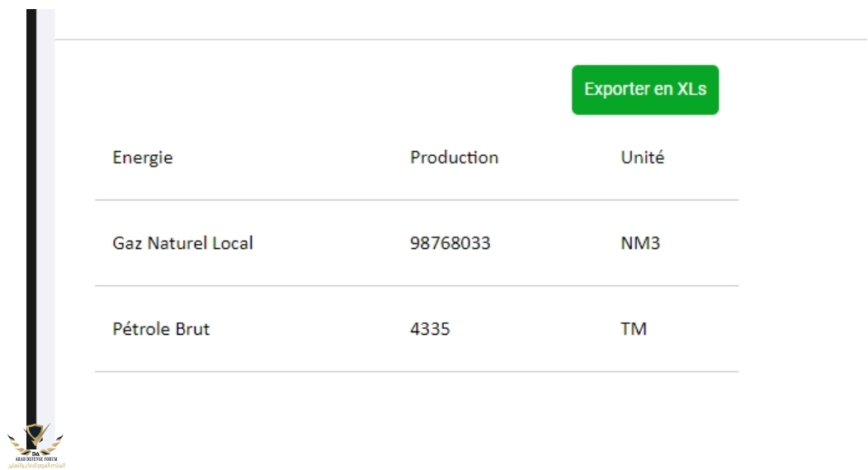Select the production value 4335
Screen dimensions: 868x470
[430, 328]
